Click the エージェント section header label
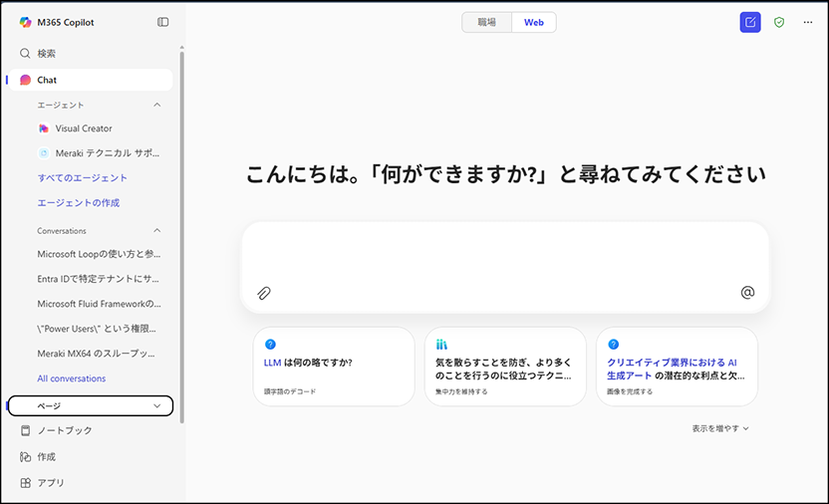Viewport: 829px width, 504px height. tap(60, 106)
